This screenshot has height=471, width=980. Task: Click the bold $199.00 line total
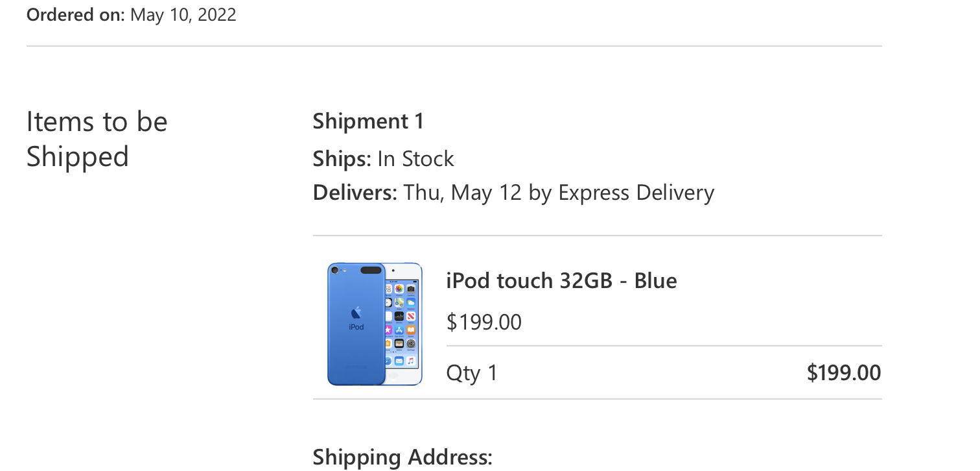843,373
